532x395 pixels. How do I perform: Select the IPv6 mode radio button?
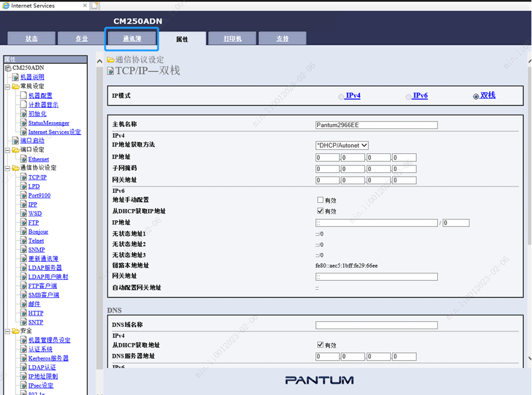tap(409, 97)
